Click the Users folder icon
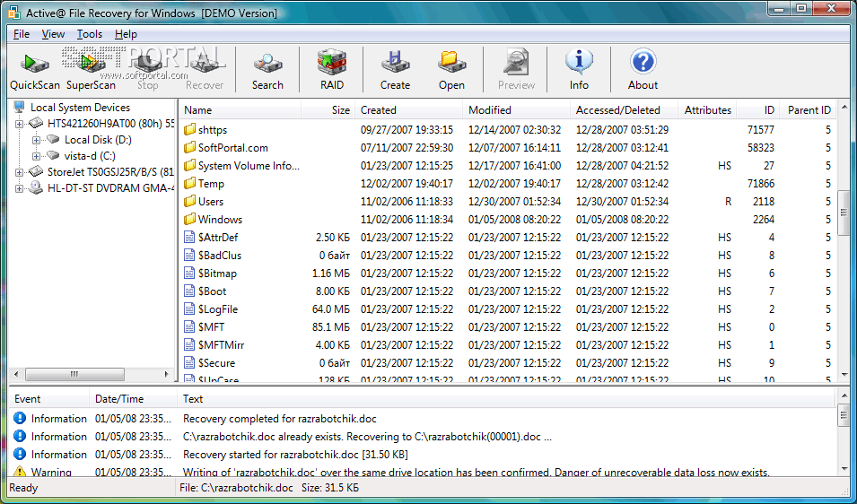This screenshot has height=504, width=857. point(189,202)
